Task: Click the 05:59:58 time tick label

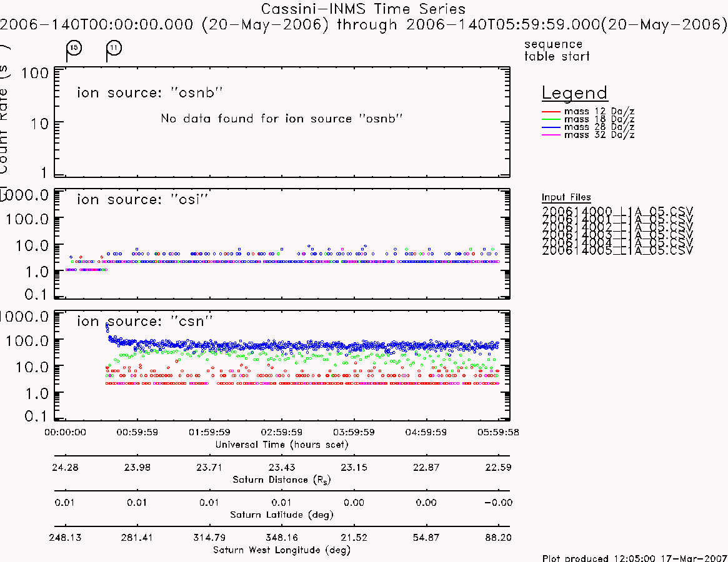Action: pos(498,432)
